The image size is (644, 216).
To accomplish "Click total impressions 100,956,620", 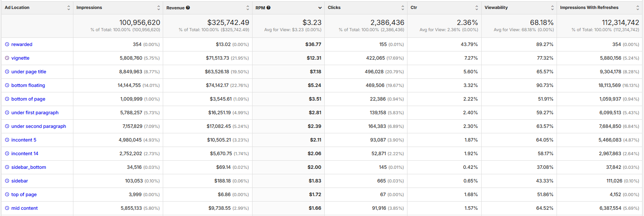I will [x=140, y=23].
